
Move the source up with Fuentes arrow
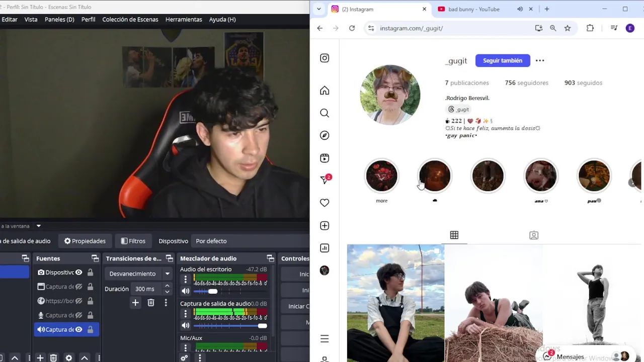click(85, 358)
